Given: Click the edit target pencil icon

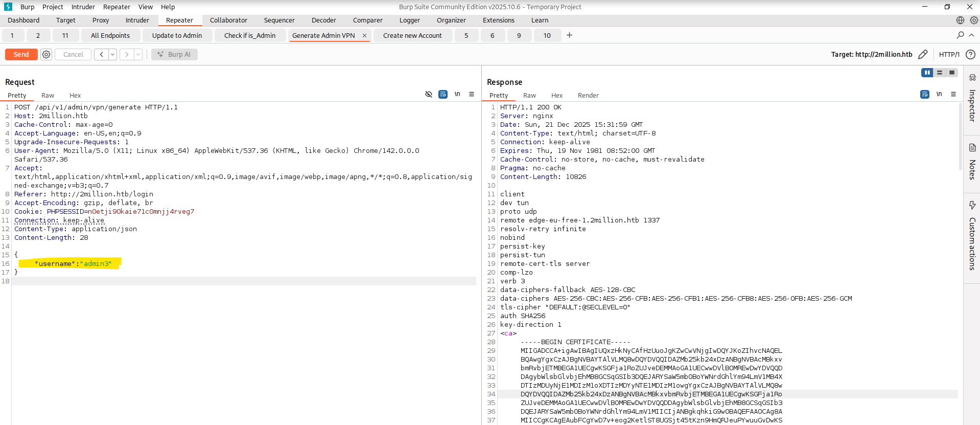Looking at the screenshot, I should (923, 54).
